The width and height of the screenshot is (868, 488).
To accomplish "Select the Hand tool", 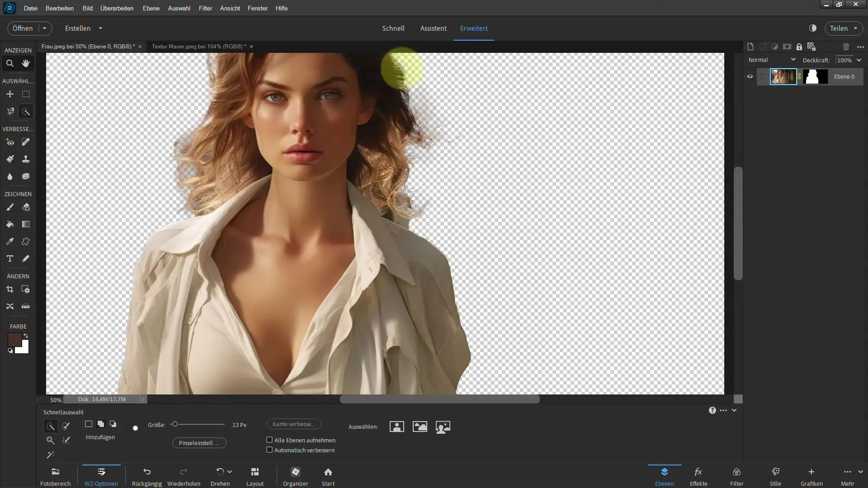I will point(26,64).
